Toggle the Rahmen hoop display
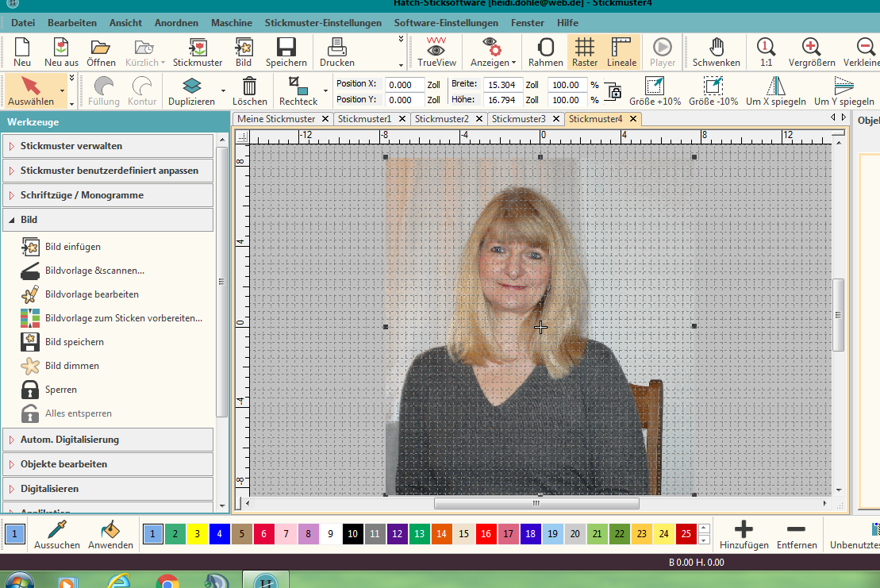The image size is (880, 588). 545,52
